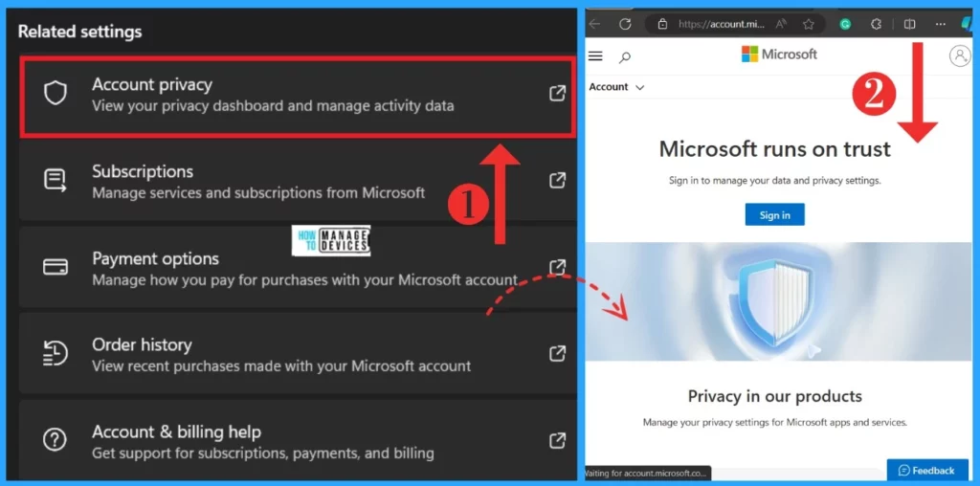
Task: Click the search magnifier on Microsoft page
Action: tap(624, 57)
